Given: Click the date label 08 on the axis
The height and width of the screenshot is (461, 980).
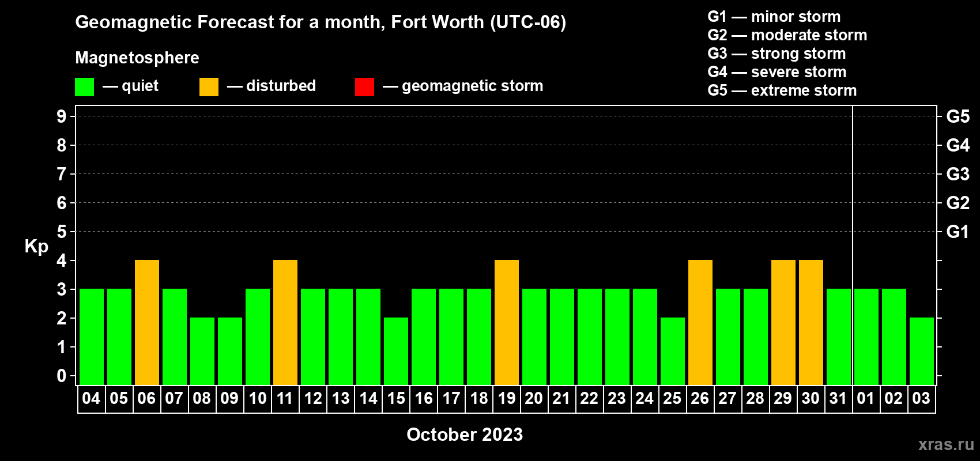Looking at the screenshot, I should pyautogui.click(x=202, y=398).
